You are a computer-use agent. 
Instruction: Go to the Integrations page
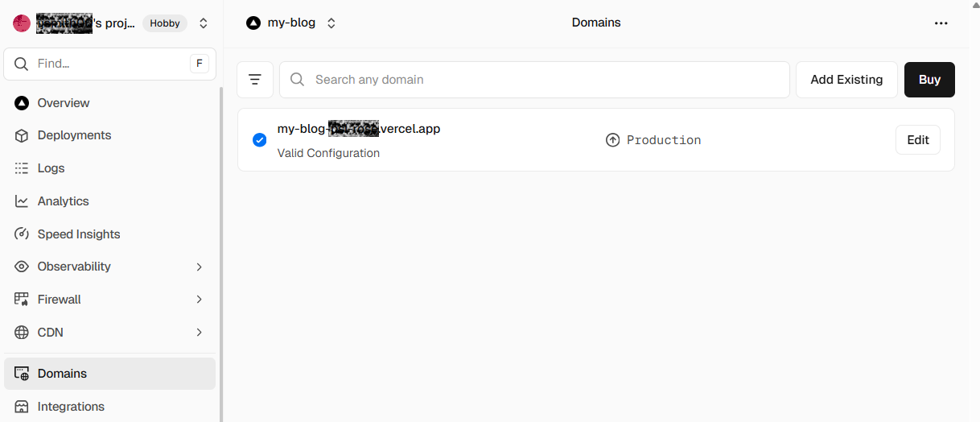(x=71, y=407)
